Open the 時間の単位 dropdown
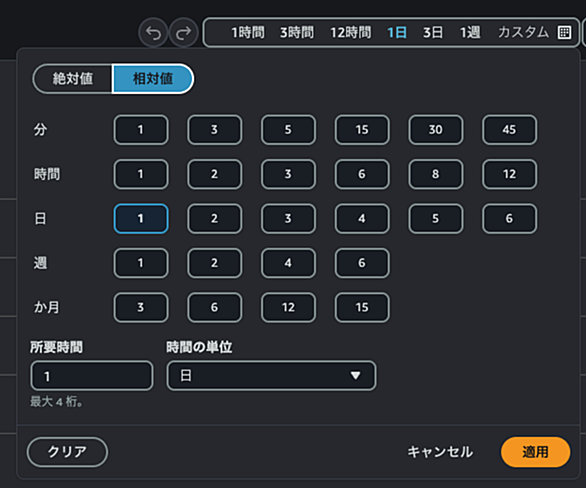The height and width of the screenshot is (488, 586). [271, 376]
